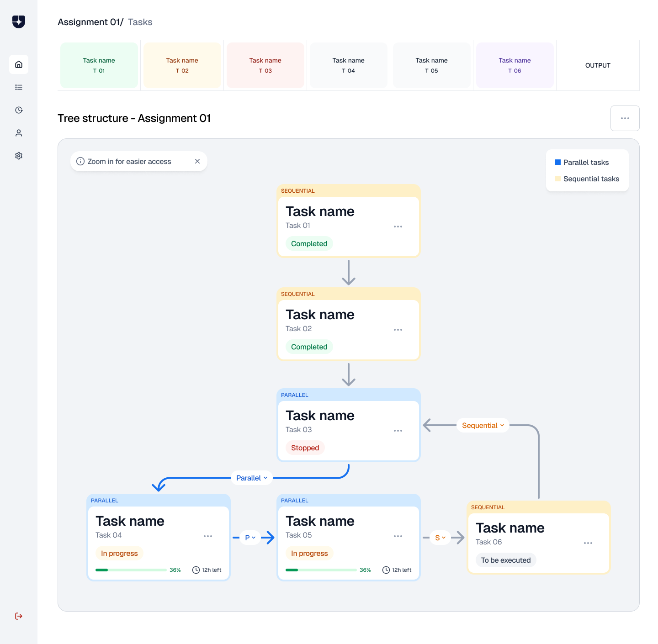The height and width of the screenshot is (644, 658).
Task: Open Task 03 three-dot options menu
Action: [398, 431]
